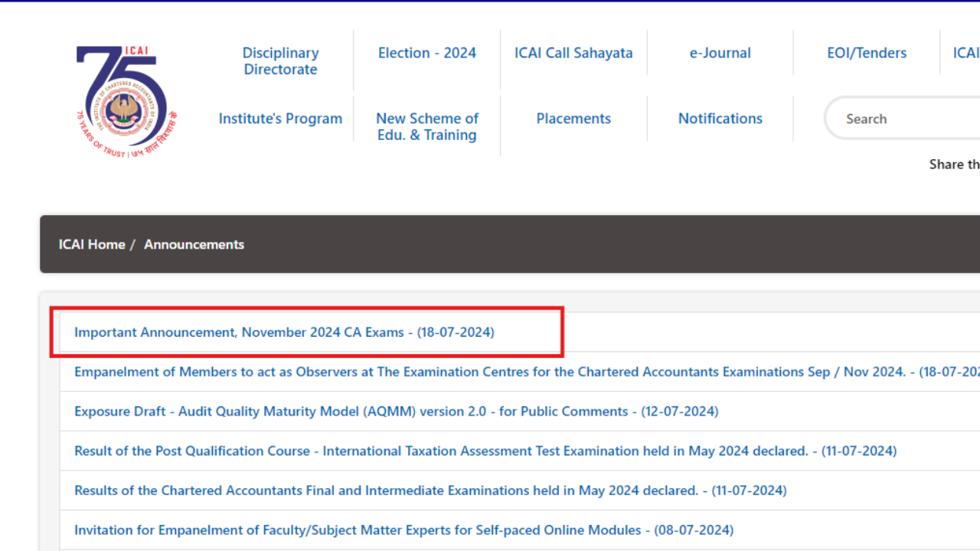980x551 pixels.
Task: Open the e-Journal menu item
Action: coord(720,53)
